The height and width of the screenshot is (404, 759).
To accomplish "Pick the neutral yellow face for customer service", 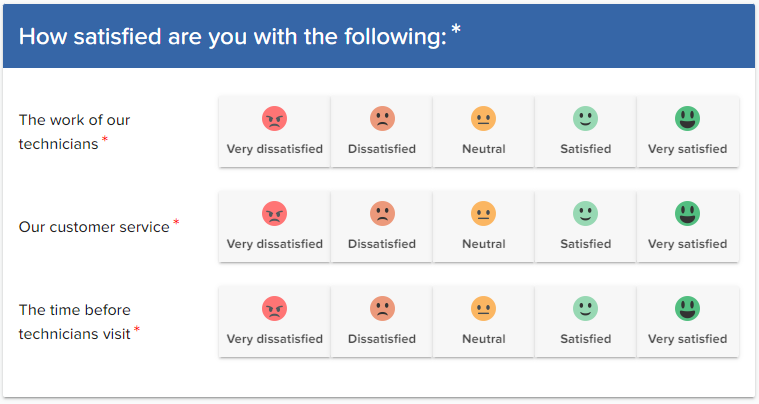I will pos(484,213).
